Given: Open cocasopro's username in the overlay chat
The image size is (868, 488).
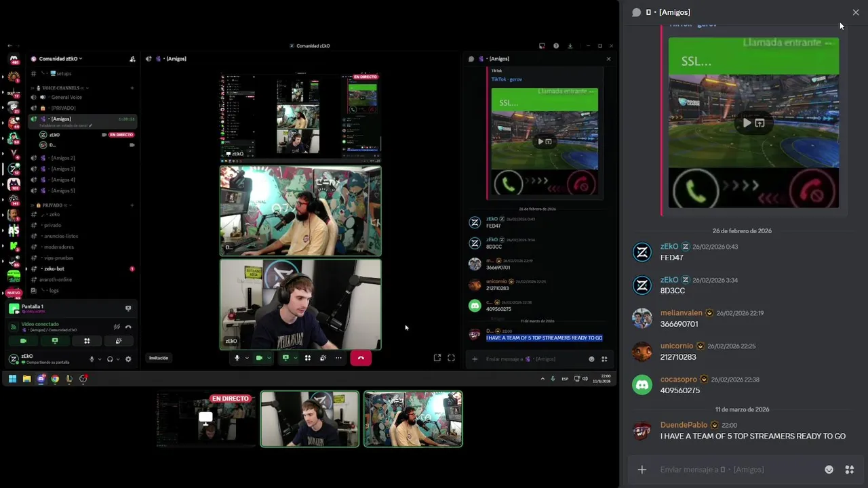Looking at the screenshot, I should pyautogui.click(x=679, y=379).
